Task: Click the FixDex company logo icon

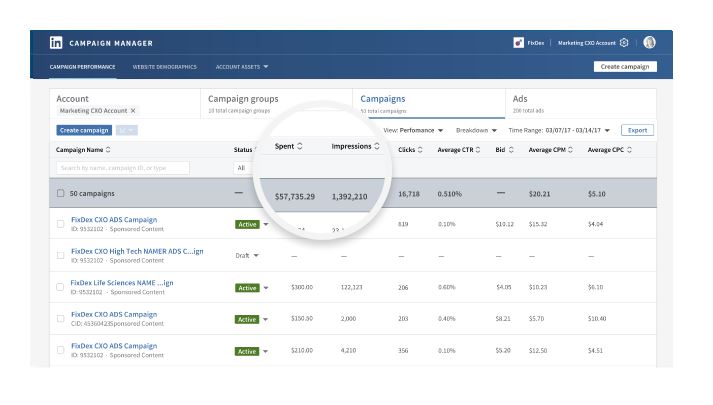Action: 518,43
